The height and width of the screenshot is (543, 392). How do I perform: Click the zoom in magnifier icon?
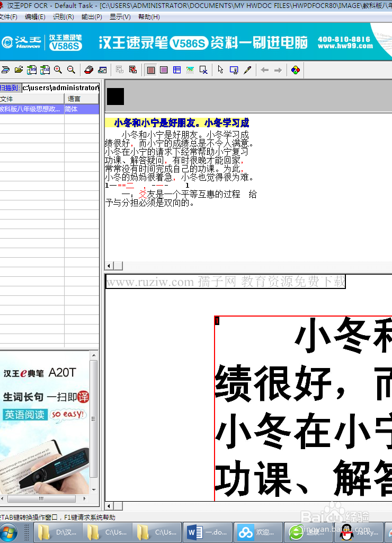[58, 70]
